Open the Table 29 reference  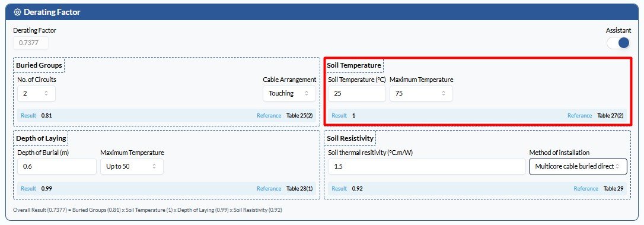pos(614,189)
